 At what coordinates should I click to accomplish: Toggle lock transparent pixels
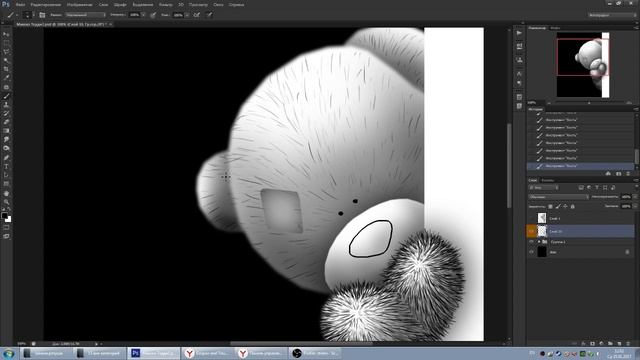tap(550, 207)
